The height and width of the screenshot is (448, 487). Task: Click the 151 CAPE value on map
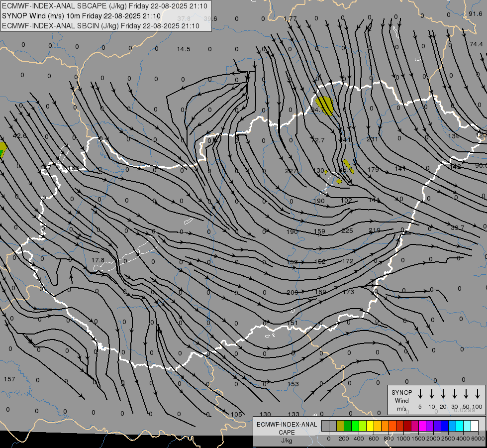coord(292,323)
